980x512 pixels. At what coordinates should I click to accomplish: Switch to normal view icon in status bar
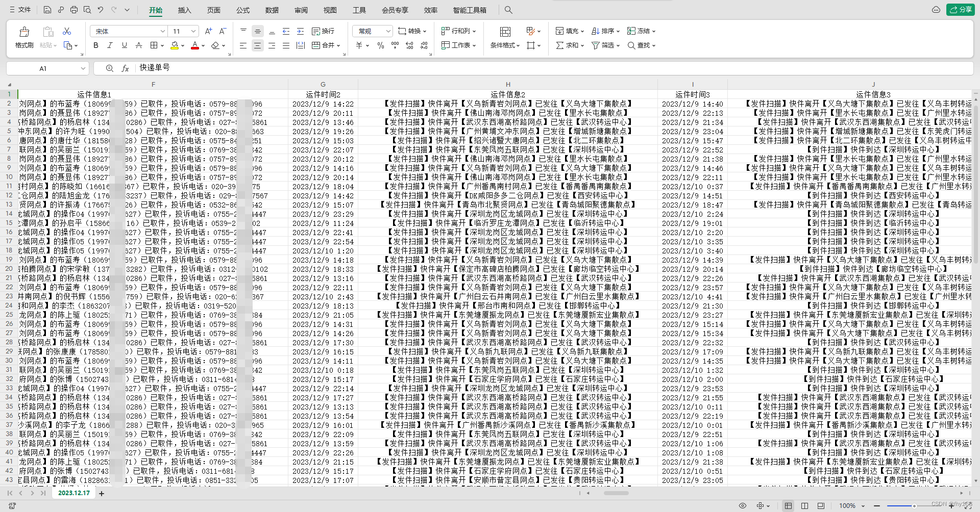789,505
